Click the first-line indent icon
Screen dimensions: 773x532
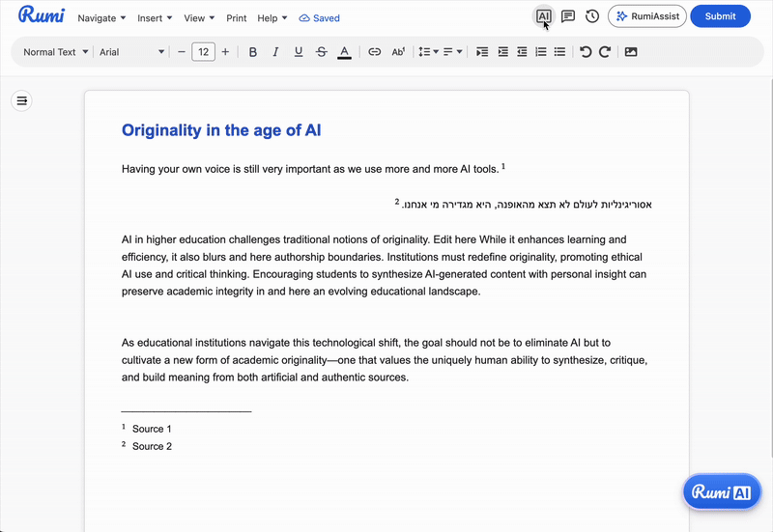tap(482, 52)
